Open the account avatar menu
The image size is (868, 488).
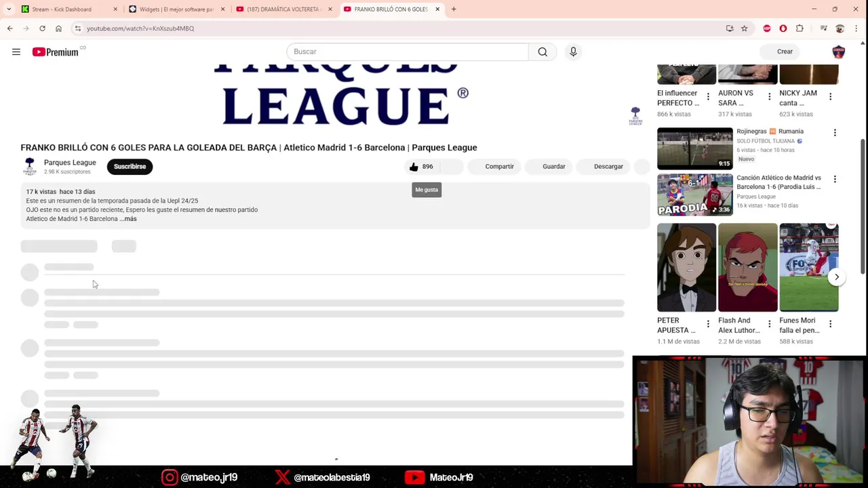click(x=838, y=52)
